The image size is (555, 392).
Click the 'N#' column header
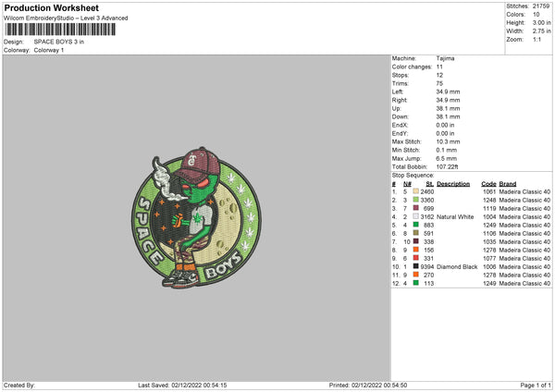pos(407,184)
